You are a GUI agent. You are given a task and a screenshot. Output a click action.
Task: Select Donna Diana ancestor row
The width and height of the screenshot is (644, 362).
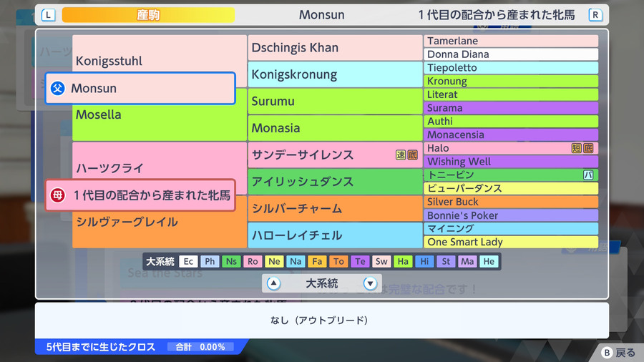(511, 54)
